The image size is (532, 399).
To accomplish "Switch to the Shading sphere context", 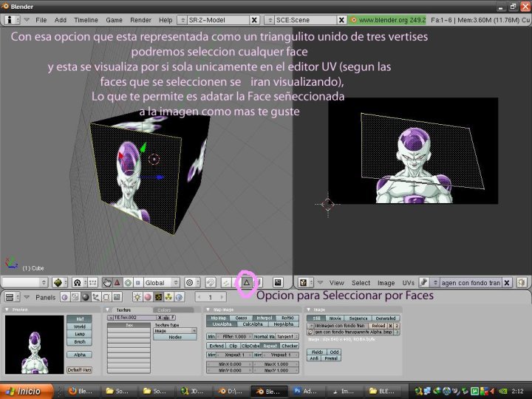I will tap(86, 297).
